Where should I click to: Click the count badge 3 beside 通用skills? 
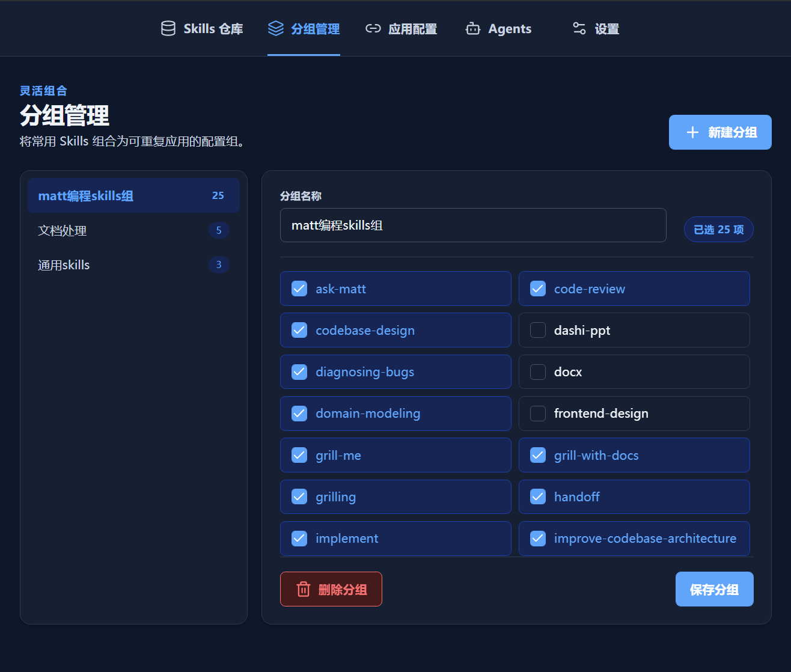point(219,264)
